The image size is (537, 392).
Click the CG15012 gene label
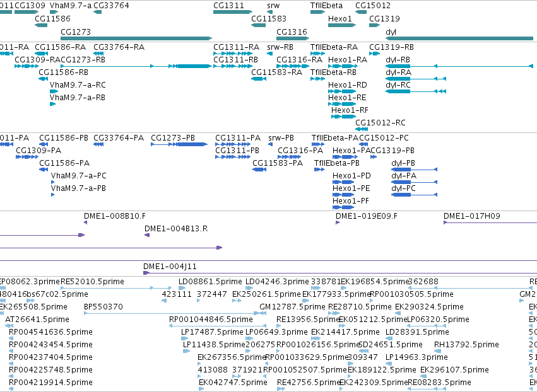point(373,6)
